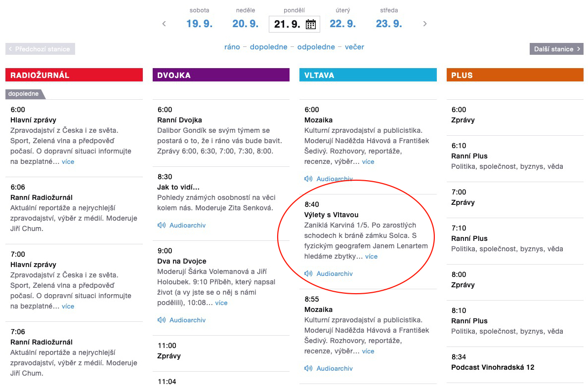Open the Podcast Vinohradská 12 program
Viewport: 588px width, 385px height.
click(493, 367)
